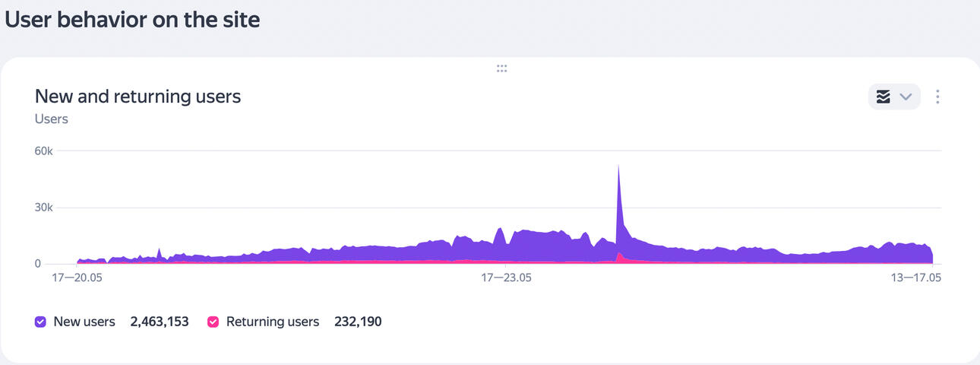Click the tallest spike peak in chart
The height and width of the screenshot is (365, 980).
point(618,169)
